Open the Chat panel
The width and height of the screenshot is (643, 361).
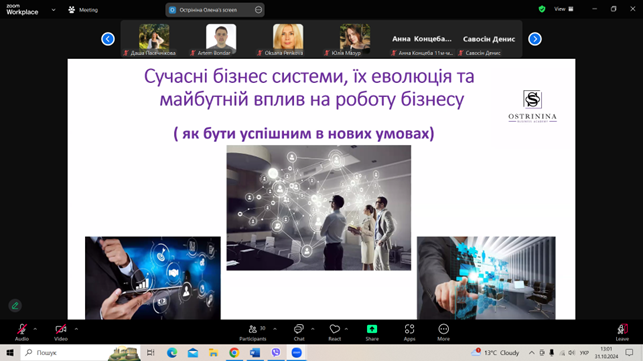(x=299, y=332)
